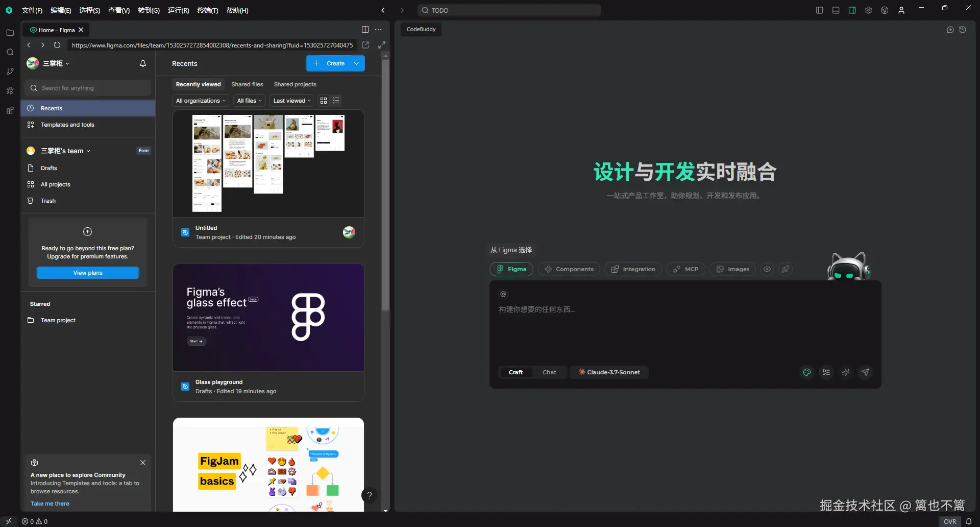Click the Chrome browser icon in title bar

pos(885,10)
